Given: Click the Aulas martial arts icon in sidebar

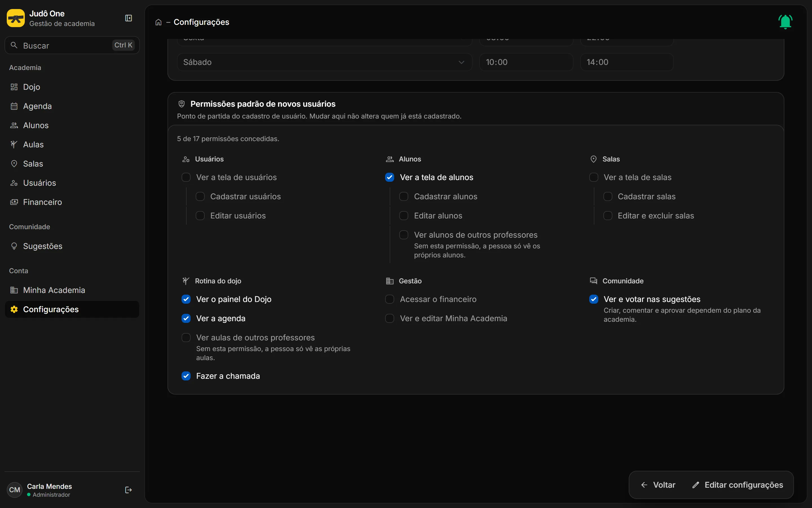Looking at the screenshot, I should (x=14, y=144).
